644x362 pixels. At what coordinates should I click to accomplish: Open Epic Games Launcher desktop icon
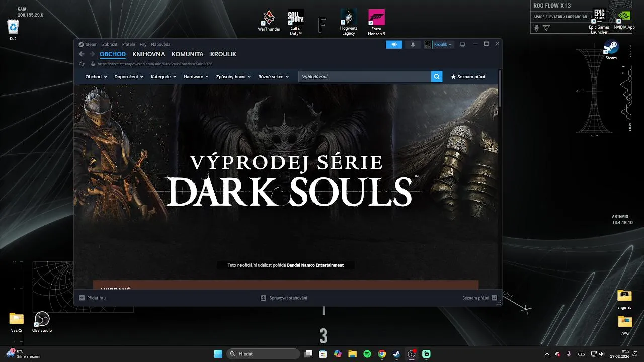599,21
